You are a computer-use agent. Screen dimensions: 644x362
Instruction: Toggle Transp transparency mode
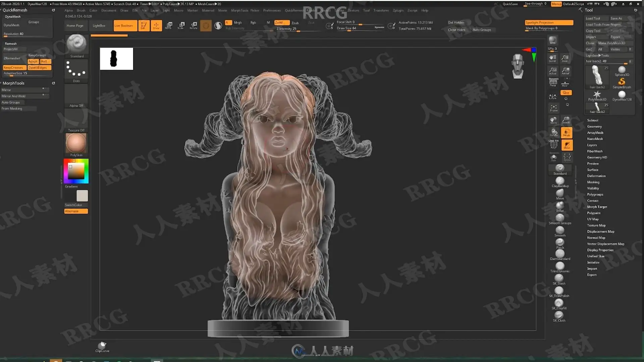[567, 133]
